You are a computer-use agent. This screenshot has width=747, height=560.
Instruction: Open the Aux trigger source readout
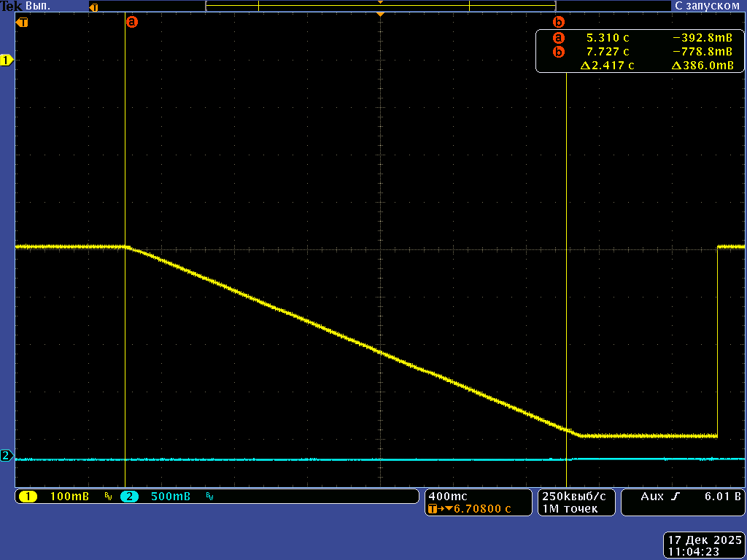click(x=652, y=496)
